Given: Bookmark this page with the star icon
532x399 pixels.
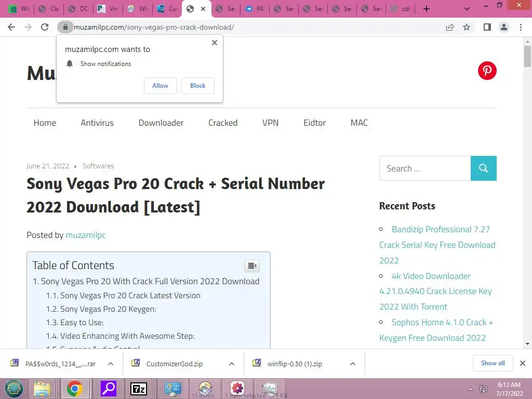Looking at the screenshot, I should tap(467, 27).
